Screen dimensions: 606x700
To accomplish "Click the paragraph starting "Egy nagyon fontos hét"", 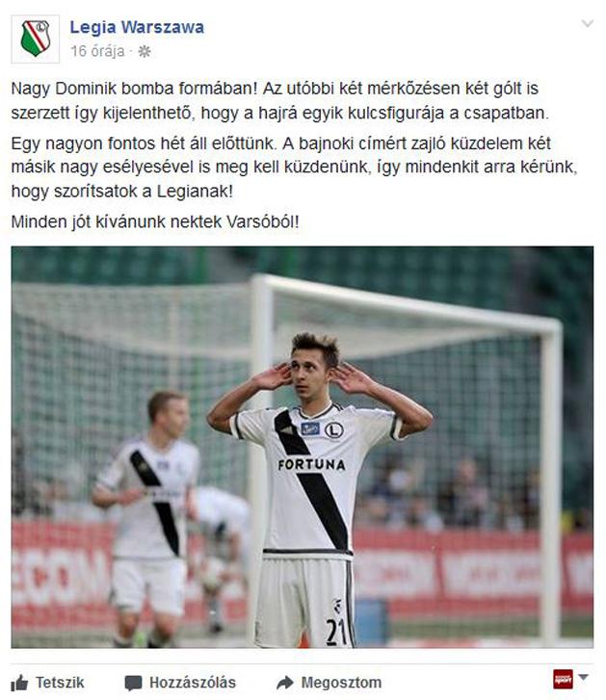I will pyautogui.click(x=295, y=168).
